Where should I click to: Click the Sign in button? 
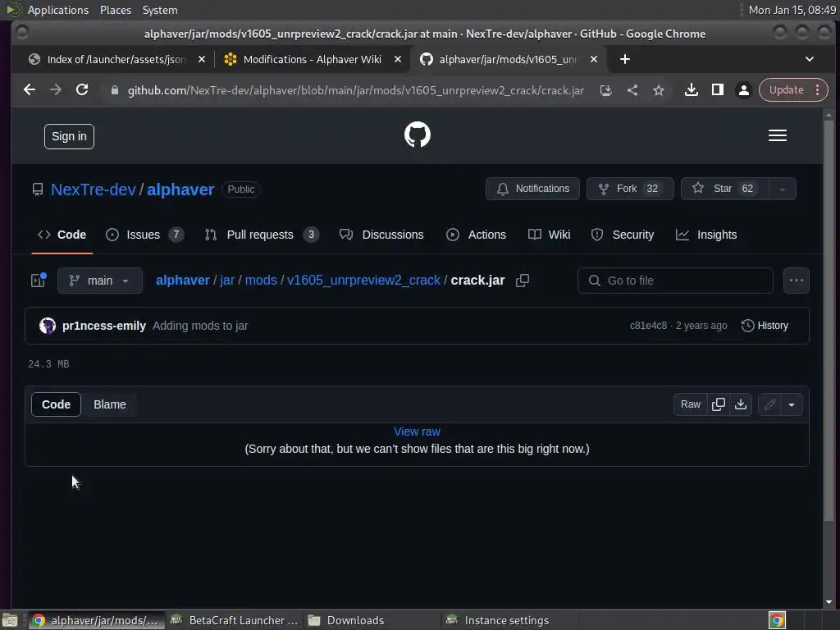point(69,137)
